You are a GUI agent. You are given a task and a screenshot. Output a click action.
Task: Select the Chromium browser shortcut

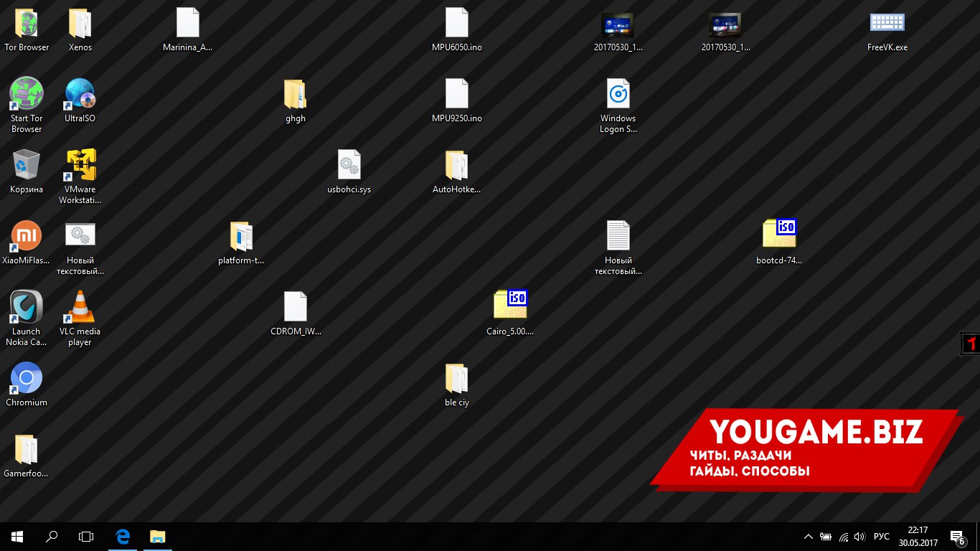pos(27,380)
